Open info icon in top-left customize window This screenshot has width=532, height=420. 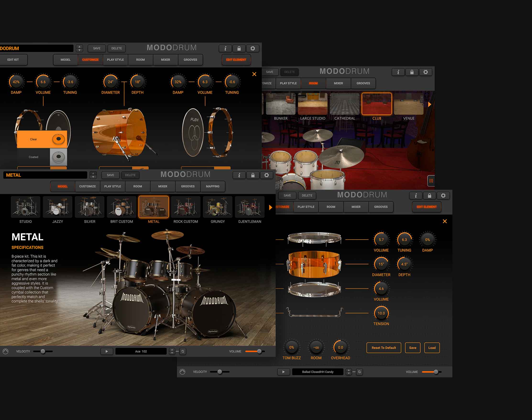(x=225, y=49)
